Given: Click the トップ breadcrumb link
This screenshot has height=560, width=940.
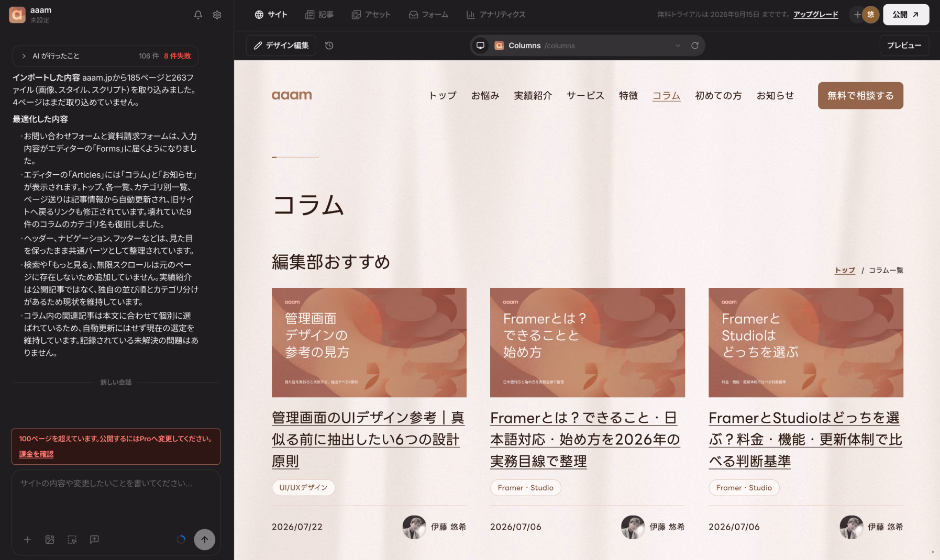Looking at the screenshot, I should point(845,270).
